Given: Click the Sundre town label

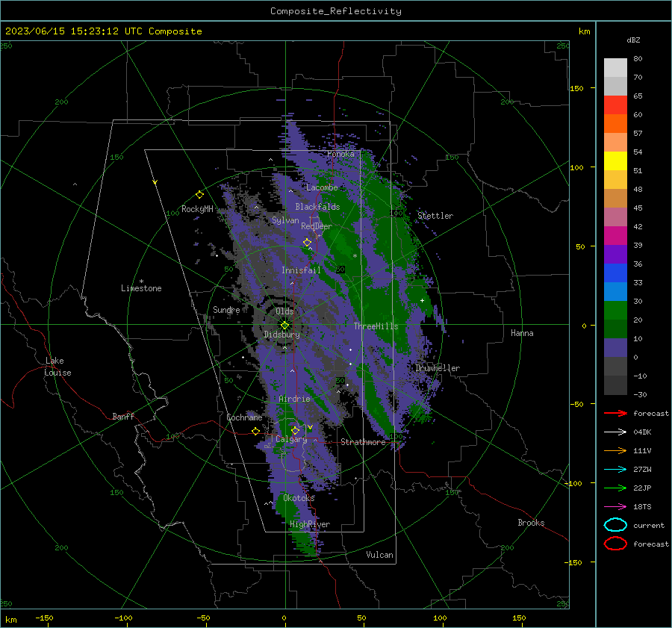Looking at the screenshot, I should [226, 310].
